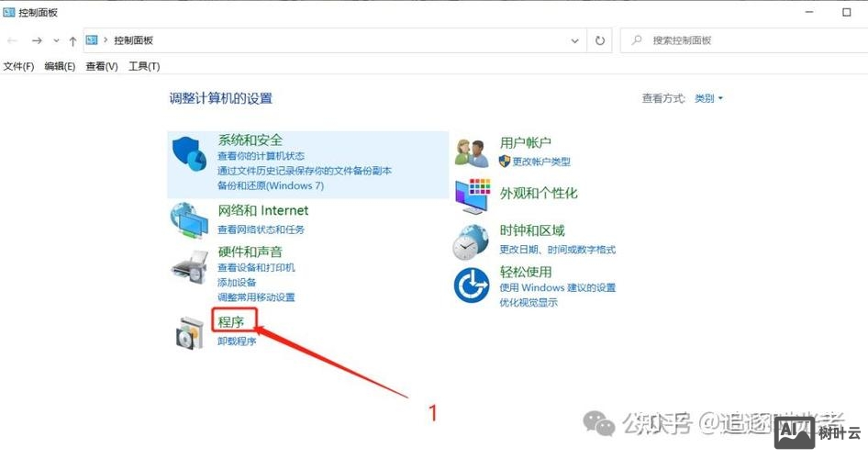Open the 系统和安全 category link
Screen dimensions: 868x459
[250, 140]
